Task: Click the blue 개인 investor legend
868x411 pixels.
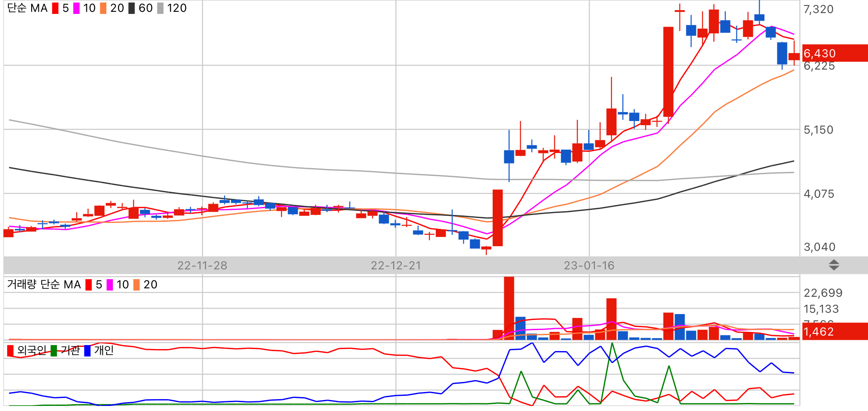Action: [99, 351]
